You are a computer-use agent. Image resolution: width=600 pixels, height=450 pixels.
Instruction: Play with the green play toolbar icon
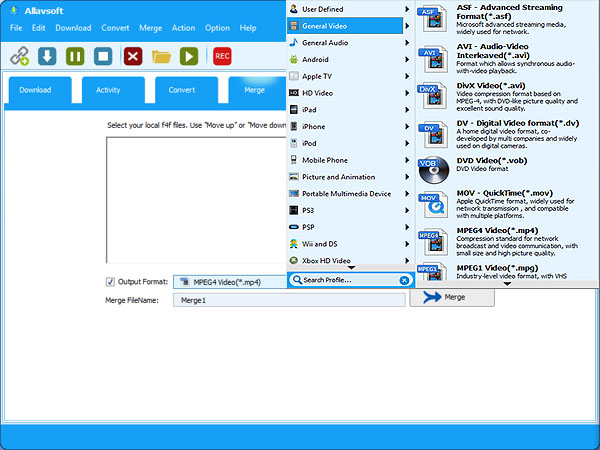pos(189,56)
